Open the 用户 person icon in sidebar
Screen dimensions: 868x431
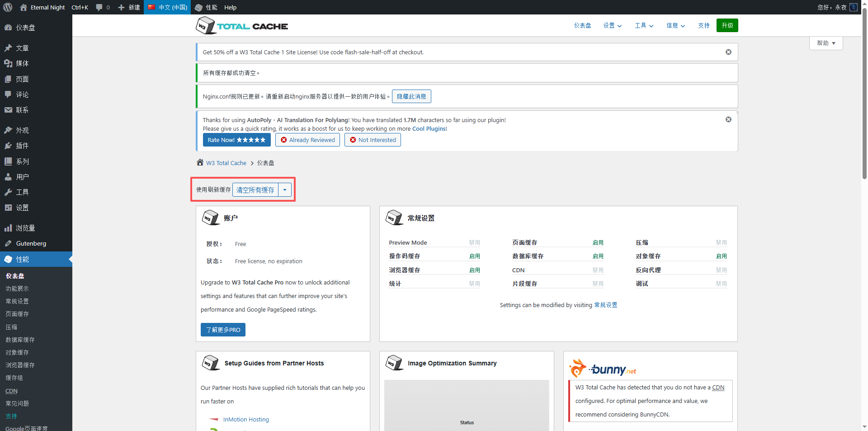point(8,177)
